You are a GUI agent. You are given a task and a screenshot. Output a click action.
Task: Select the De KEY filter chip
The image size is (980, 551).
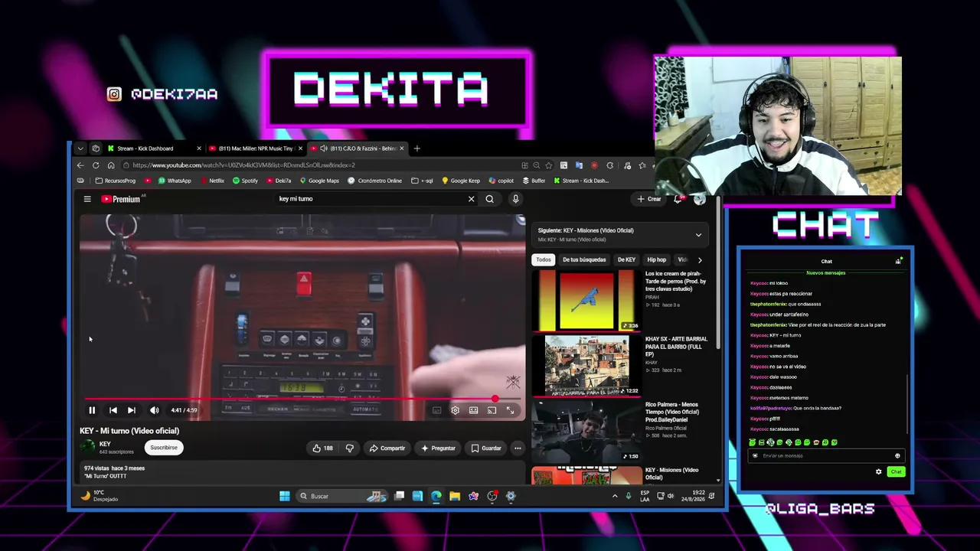coord(626,259)
